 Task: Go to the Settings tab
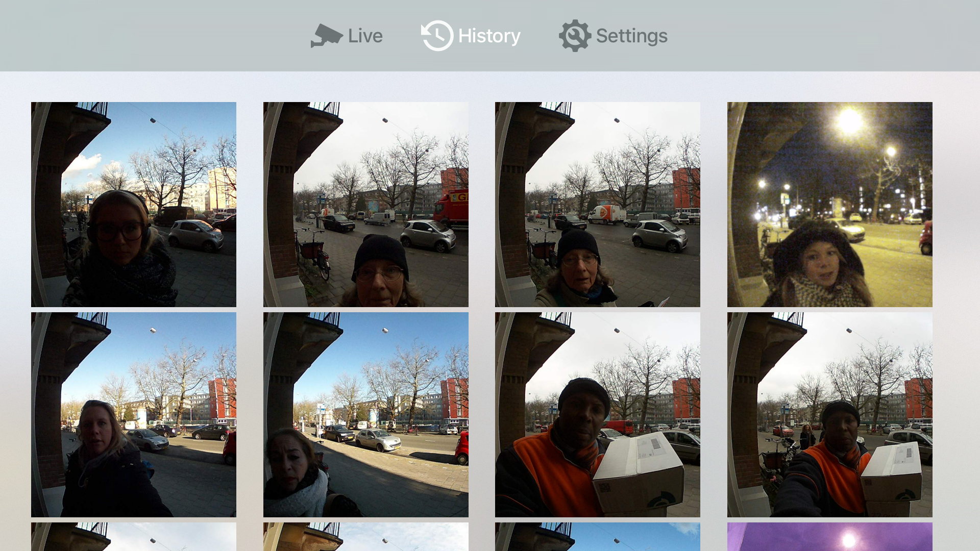(x=613, y=36)
